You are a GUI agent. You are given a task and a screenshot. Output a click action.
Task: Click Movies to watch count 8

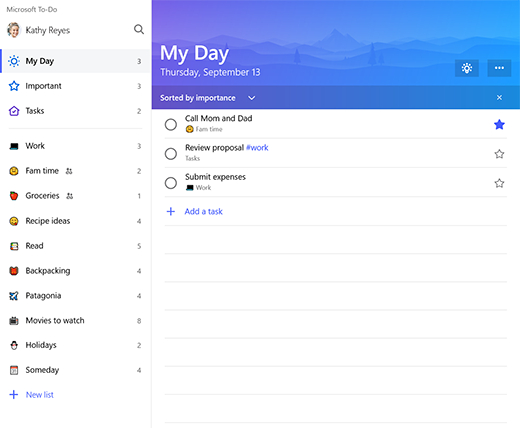coord(139,321)
